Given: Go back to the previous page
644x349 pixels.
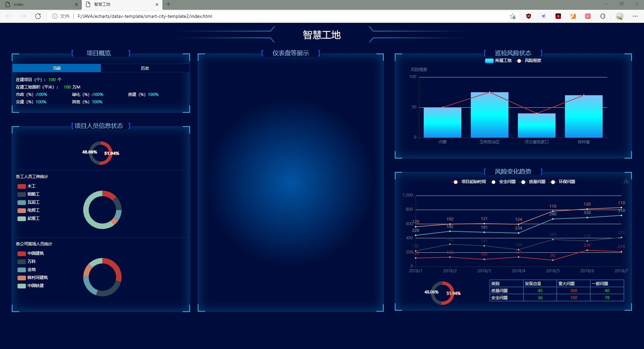Looking at the screenshot, I should pos(8,16).
